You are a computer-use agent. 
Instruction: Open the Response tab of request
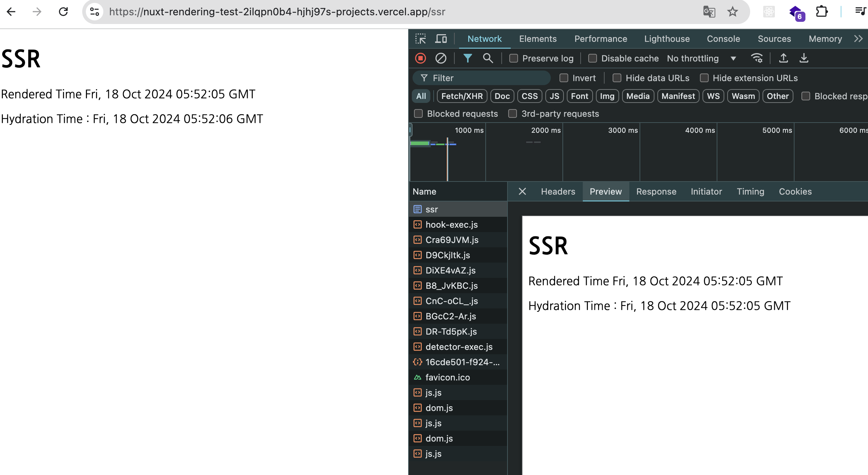pos(656,191)
